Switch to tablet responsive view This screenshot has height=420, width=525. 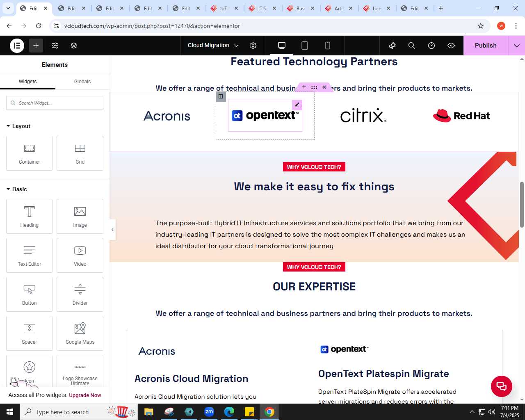pos(305,46)
